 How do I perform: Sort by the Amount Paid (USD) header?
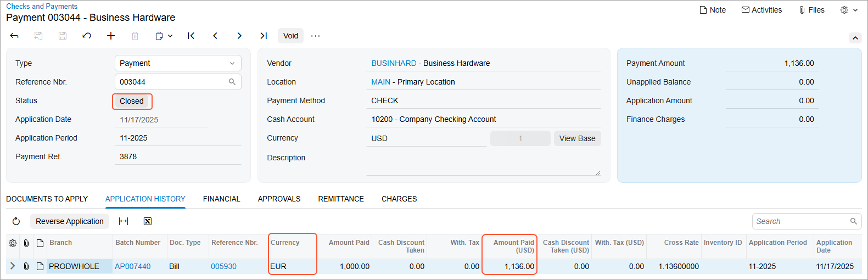[509, 246]
